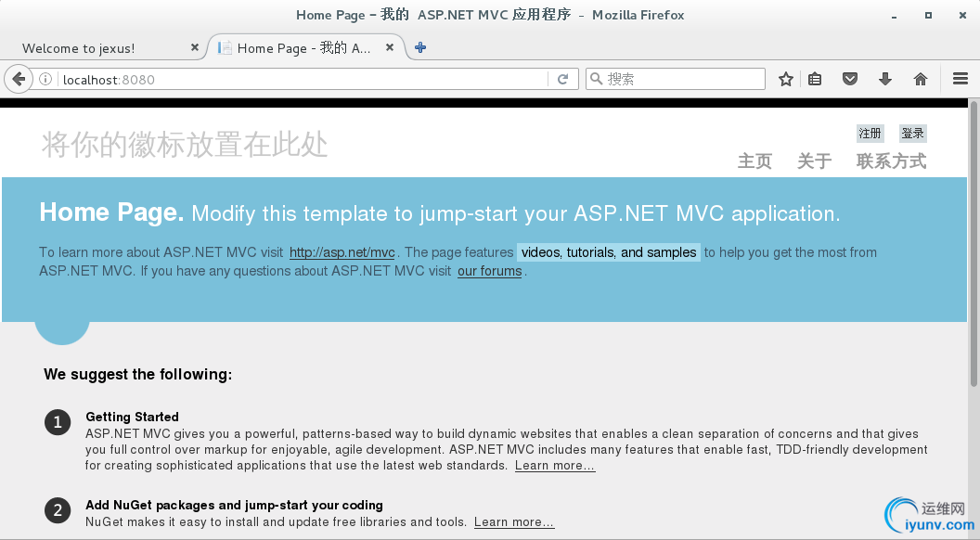
Task: Go back with the browser back arrow
Action: point(19,80)
